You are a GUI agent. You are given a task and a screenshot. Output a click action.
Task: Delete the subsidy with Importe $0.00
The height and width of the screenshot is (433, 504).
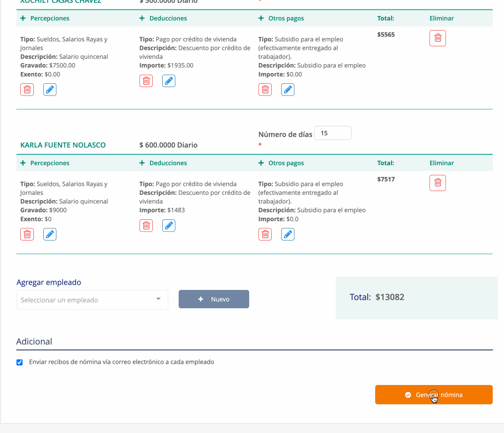[x=265, y=89]
